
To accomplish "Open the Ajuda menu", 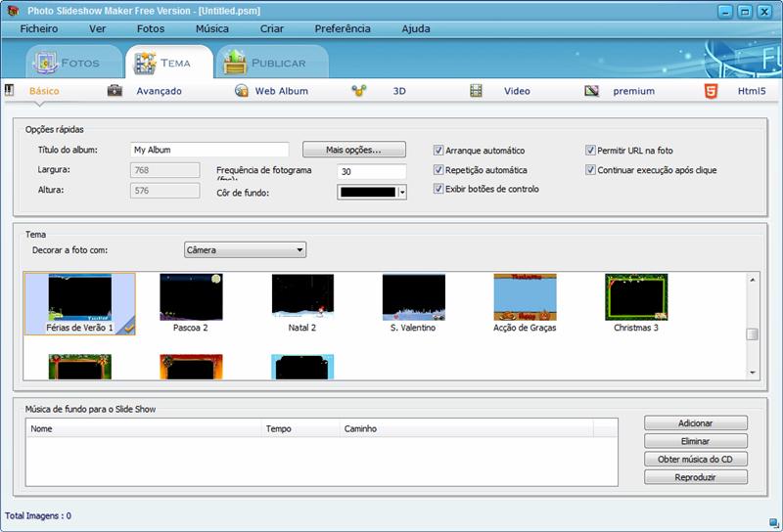I will (x=416, y=28).
